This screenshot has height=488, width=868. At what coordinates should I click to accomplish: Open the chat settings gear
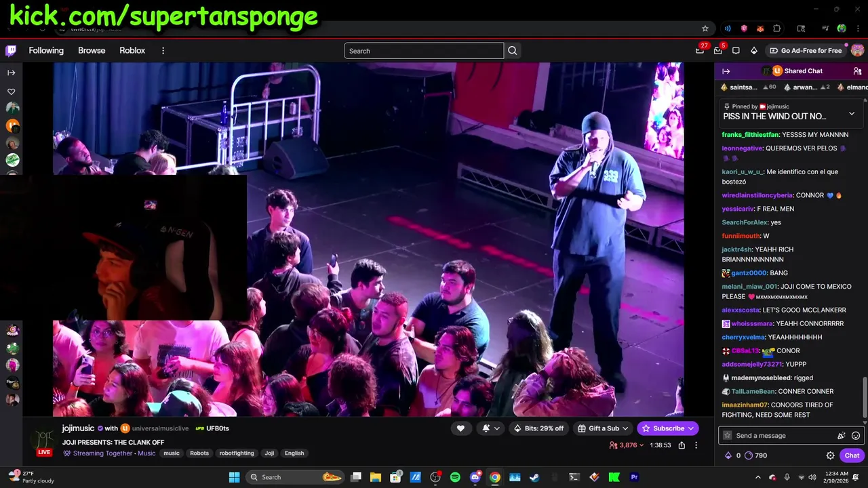830,455
